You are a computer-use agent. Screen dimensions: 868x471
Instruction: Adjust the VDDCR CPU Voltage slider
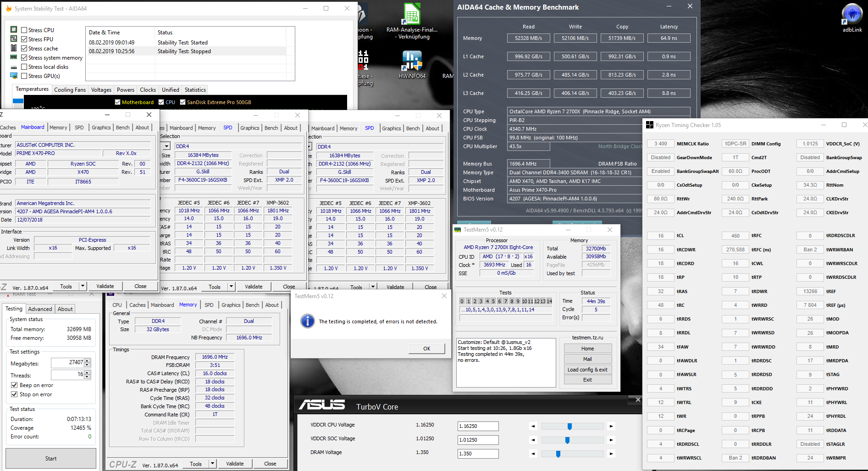[x=569, y=427]
